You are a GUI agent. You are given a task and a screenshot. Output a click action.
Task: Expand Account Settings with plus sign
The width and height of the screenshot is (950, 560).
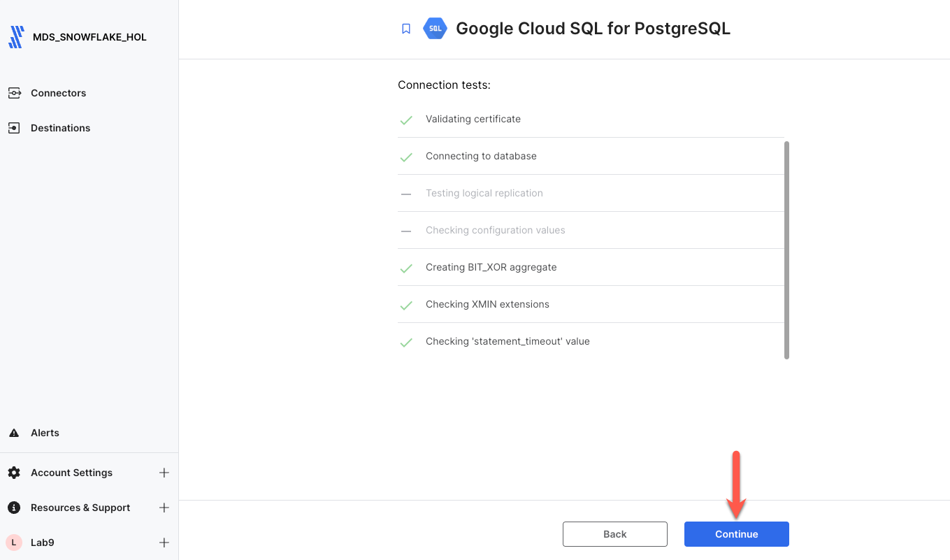coord(164,473)
